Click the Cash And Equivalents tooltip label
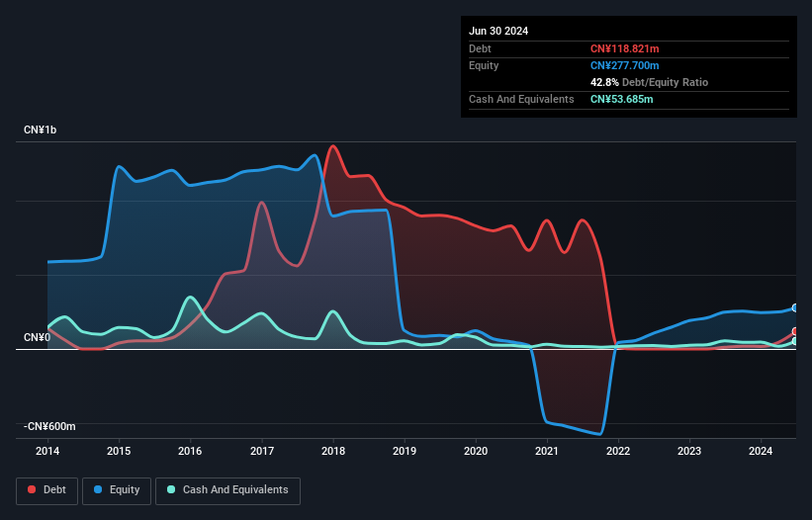Image resolution: width=812 pixels, height=520 pixels. click(521, 99)
